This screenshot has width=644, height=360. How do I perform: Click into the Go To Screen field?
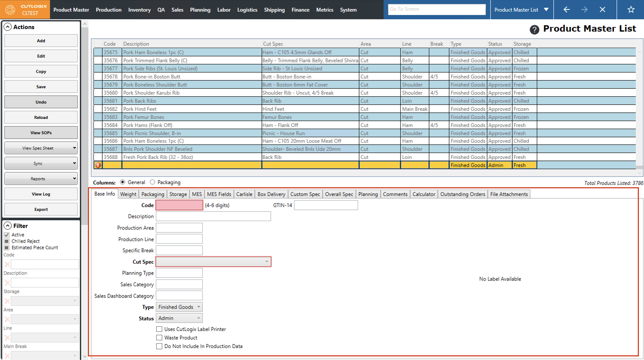pyautogui.click(x=437, y=9)
